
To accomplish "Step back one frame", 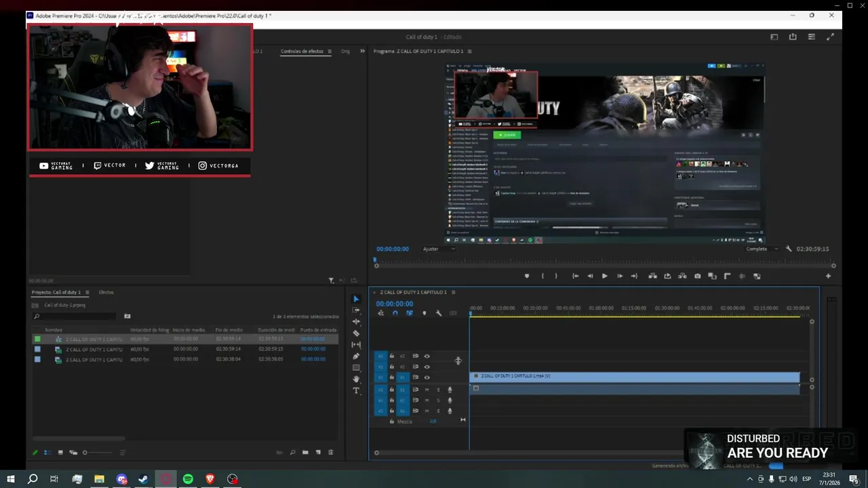I will tap(590, 276).
